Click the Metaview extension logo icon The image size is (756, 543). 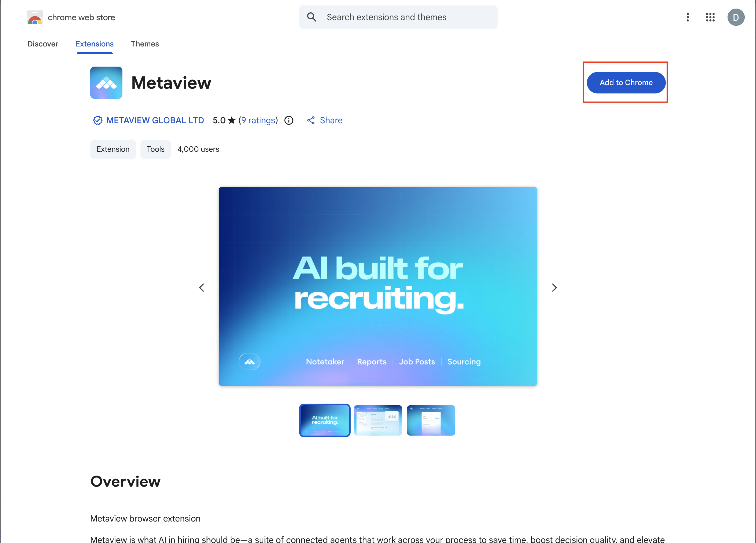106,83
